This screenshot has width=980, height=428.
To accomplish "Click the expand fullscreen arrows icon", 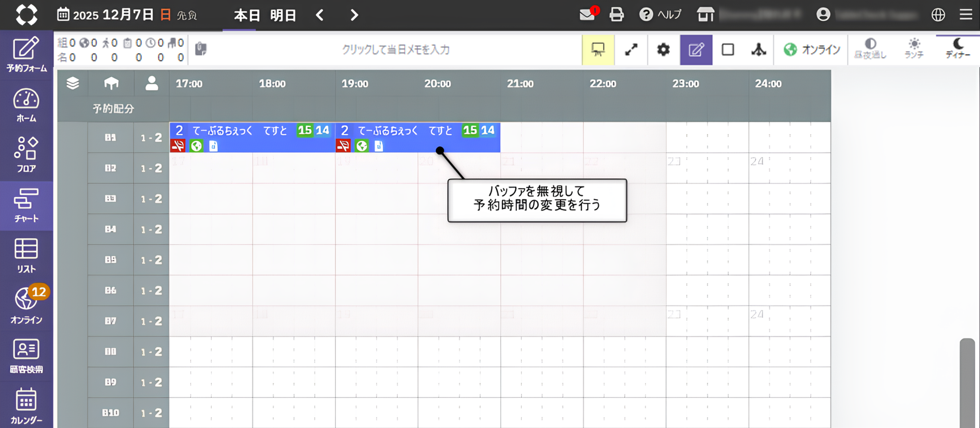I will [631, 49].
